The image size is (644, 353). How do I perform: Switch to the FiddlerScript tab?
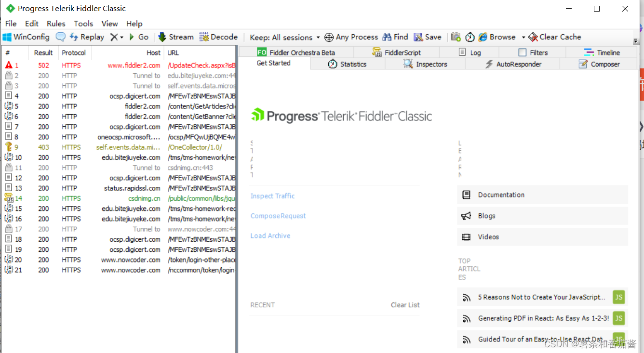point(396,52)
